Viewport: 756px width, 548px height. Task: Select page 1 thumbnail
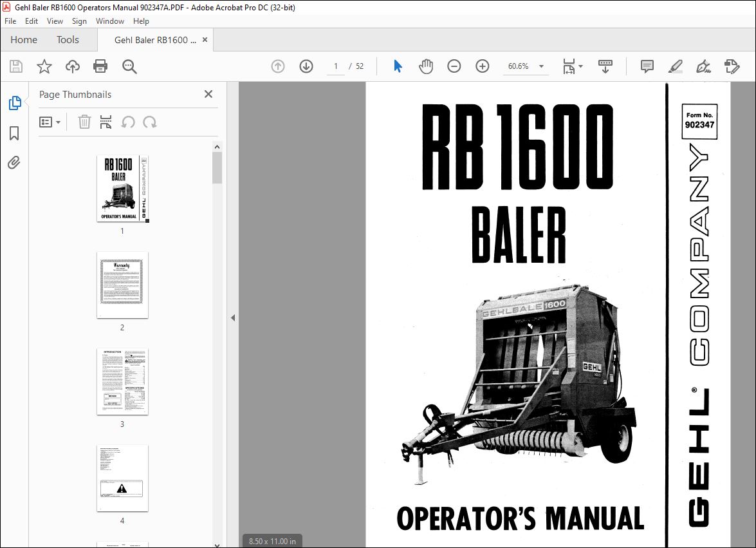(x=122, y=188)
